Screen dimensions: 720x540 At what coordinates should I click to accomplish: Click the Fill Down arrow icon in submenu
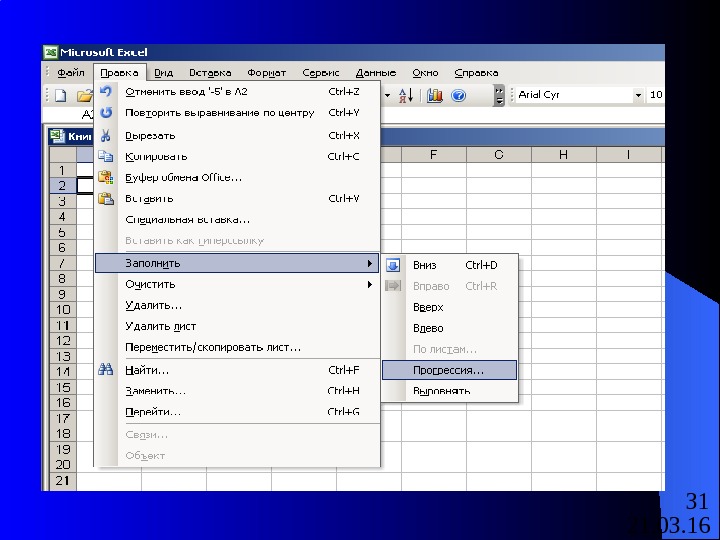[x=393, y=265]
